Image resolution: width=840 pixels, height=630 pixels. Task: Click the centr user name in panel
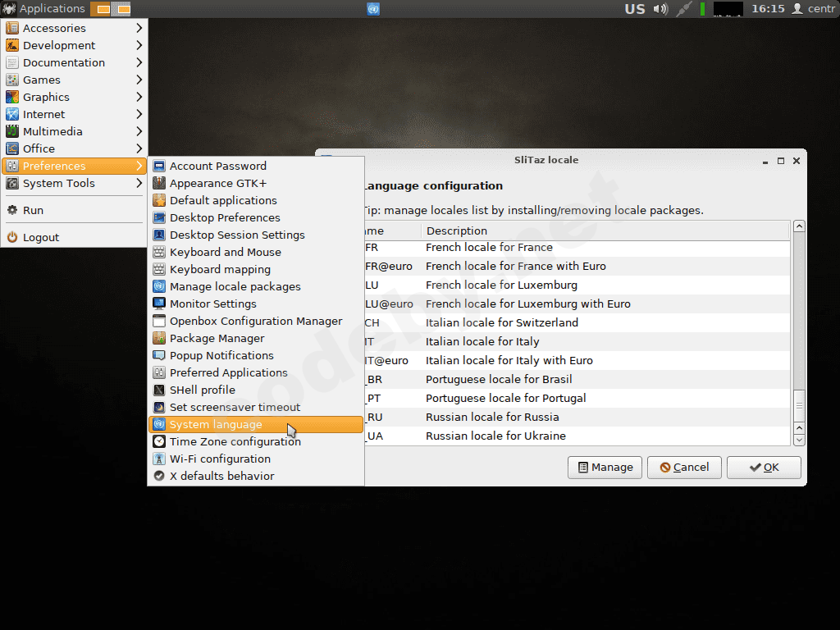tap(821, 8)
